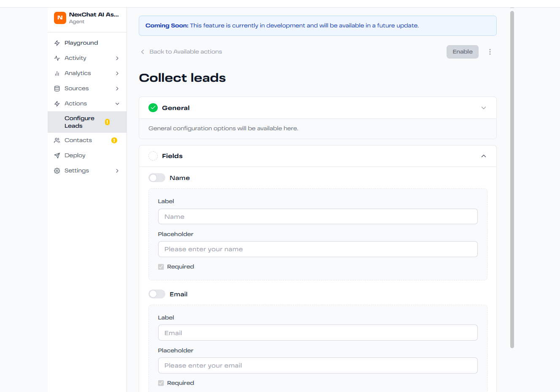Click the green checkmark on General section
Viewport: 560px width, 392px height.
[x=153, y=108]
